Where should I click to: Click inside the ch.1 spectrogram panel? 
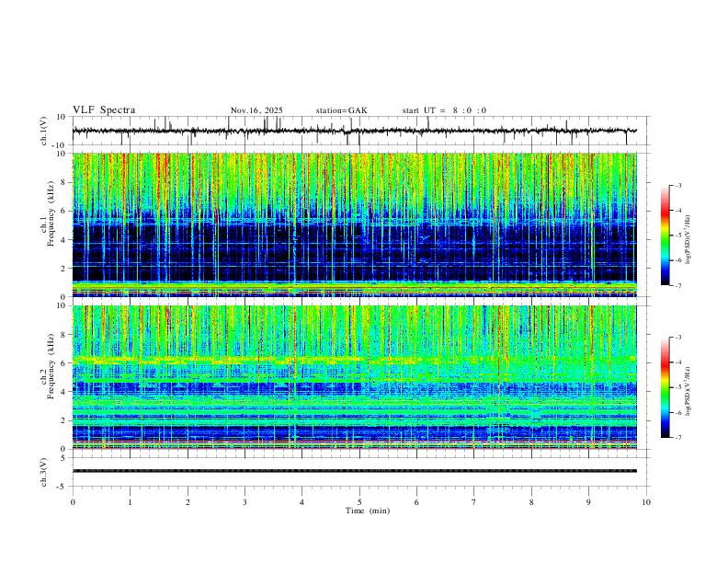[x=354, y=224]
